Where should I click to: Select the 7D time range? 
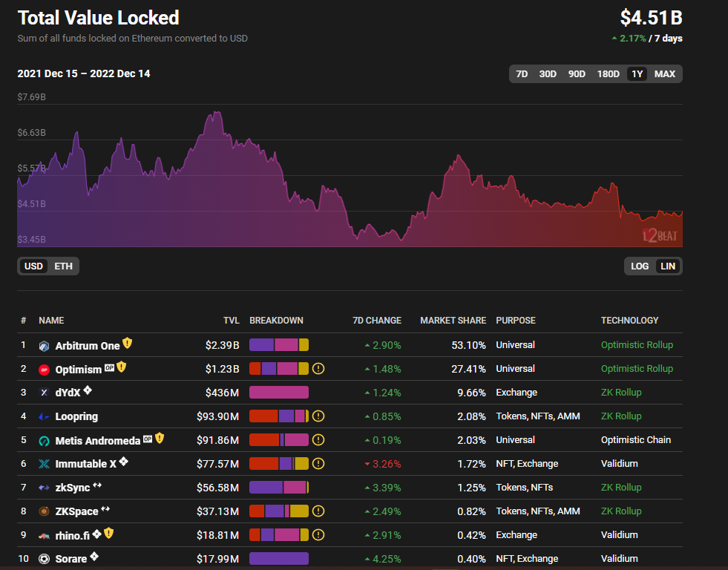point(522,74)
